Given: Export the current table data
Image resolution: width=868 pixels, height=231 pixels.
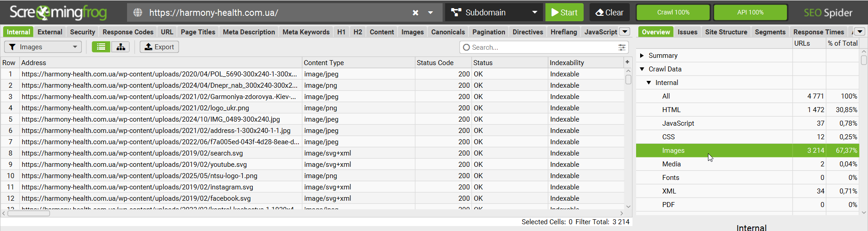Looking at the screenshot, I should point(159,47).
